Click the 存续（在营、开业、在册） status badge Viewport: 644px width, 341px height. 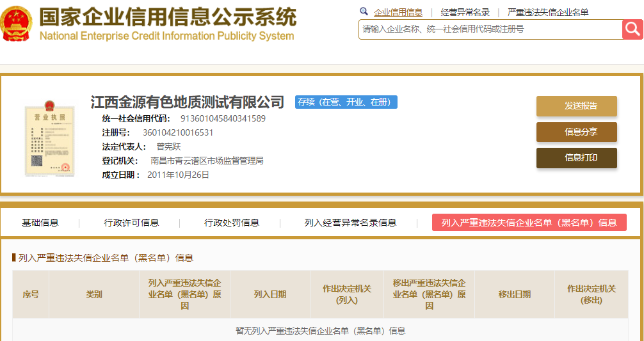coord(346,102)
